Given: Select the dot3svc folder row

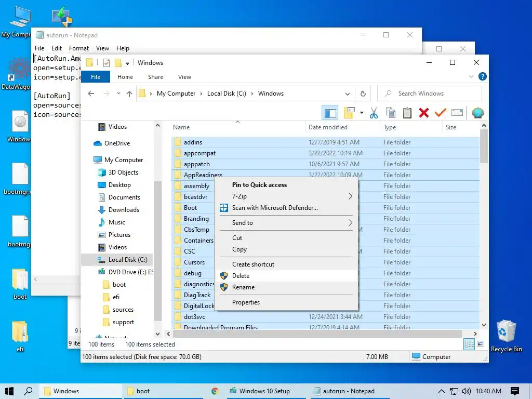Looking at the screenshot, I should click(325, 317).
